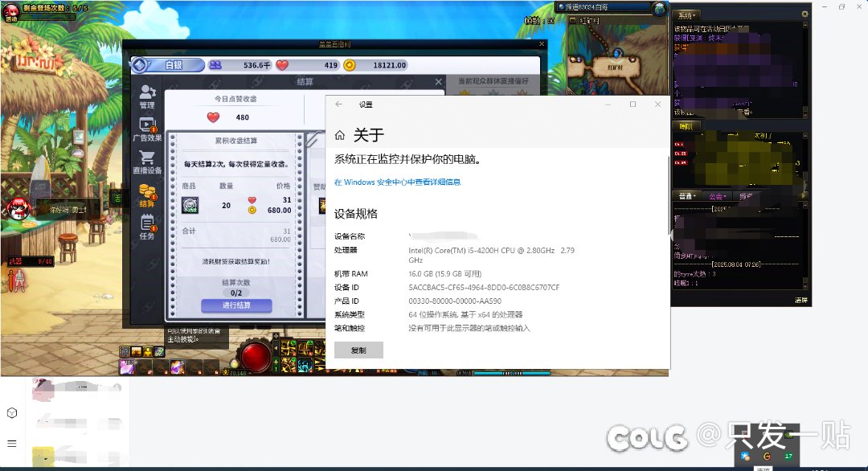The height and width of the screenshot is (471, 868).
Task: Click the 进行结算 settle button
Action: coord(236,305)
